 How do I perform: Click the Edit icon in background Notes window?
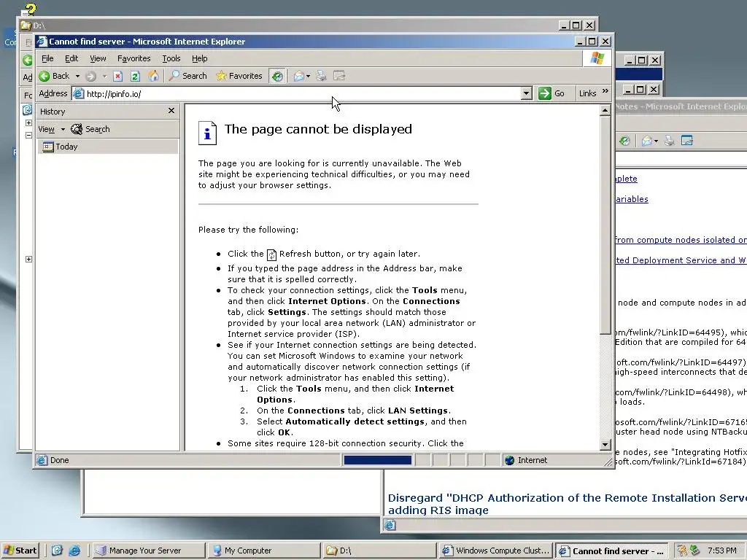[687, 141]
